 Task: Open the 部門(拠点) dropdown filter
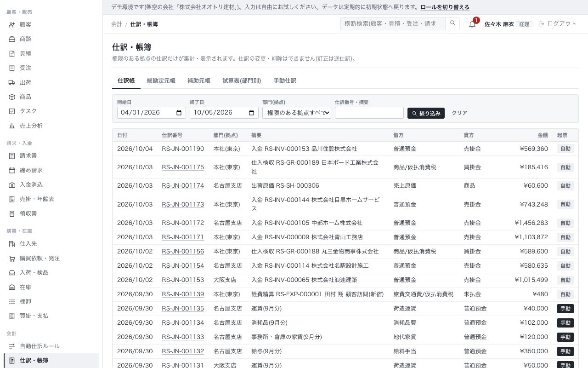(297, 113)
